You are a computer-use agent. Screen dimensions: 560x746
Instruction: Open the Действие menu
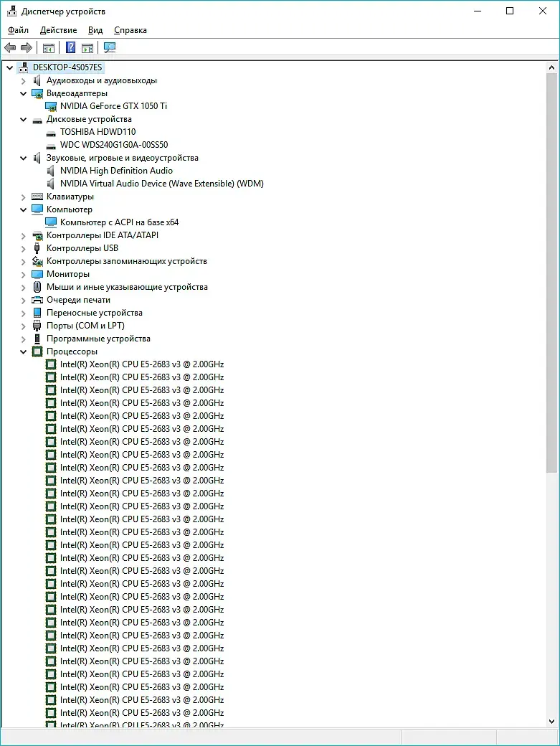(59, 30)
